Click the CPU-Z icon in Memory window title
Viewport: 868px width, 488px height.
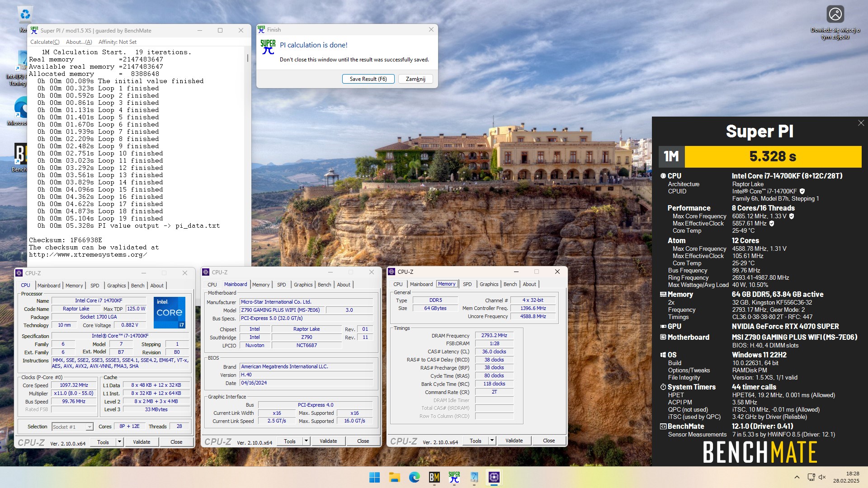click(392, 272)
